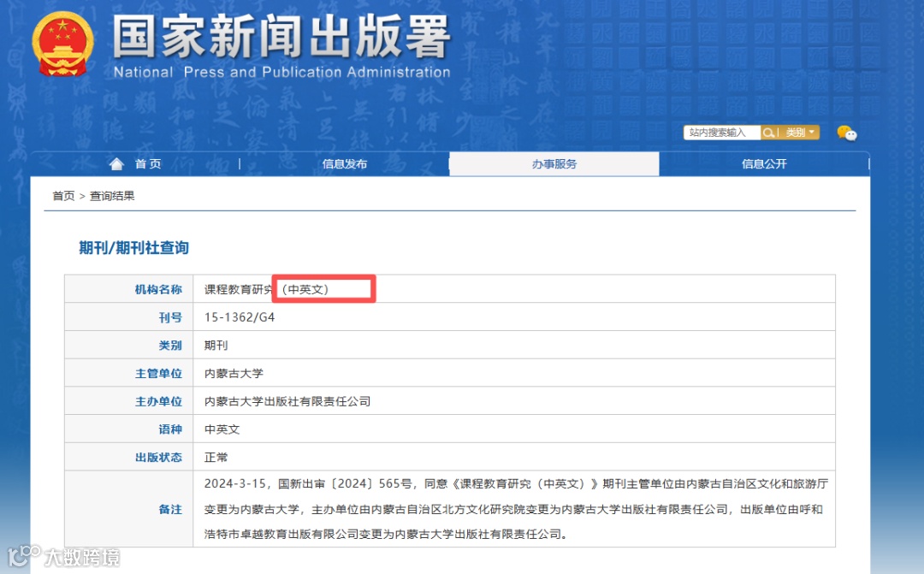Focus the 站内搜索输入 search field
The height and width of the screenshot is (574, 924).
point(722,133)
